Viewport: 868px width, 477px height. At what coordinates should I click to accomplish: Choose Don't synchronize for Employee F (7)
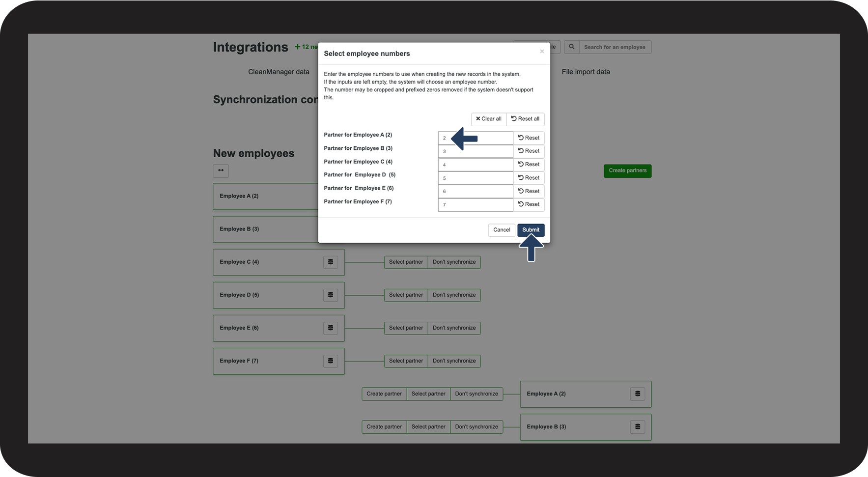[x=454, y=361]
